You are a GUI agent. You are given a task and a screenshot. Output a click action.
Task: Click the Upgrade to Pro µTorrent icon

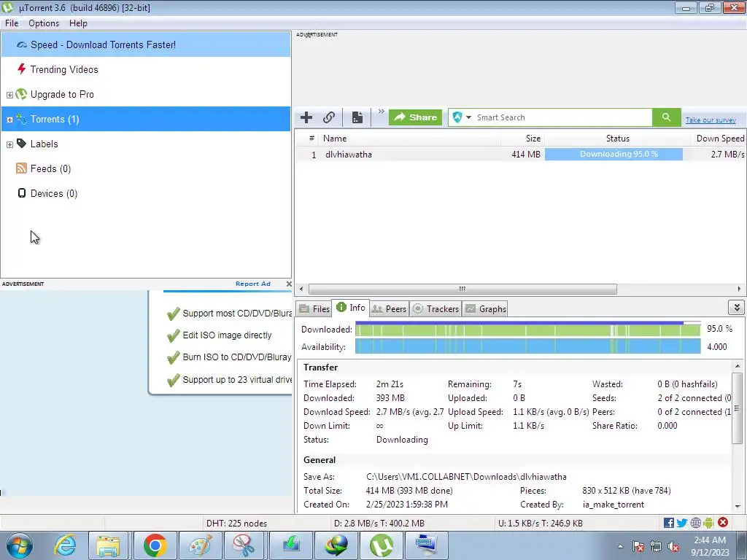21,94
